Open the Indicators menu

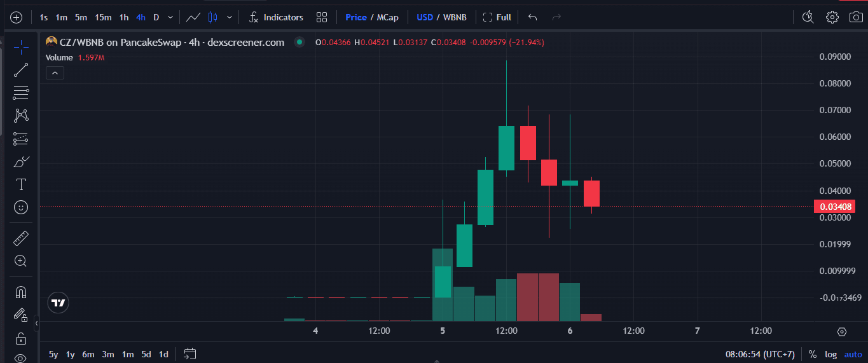276,17
